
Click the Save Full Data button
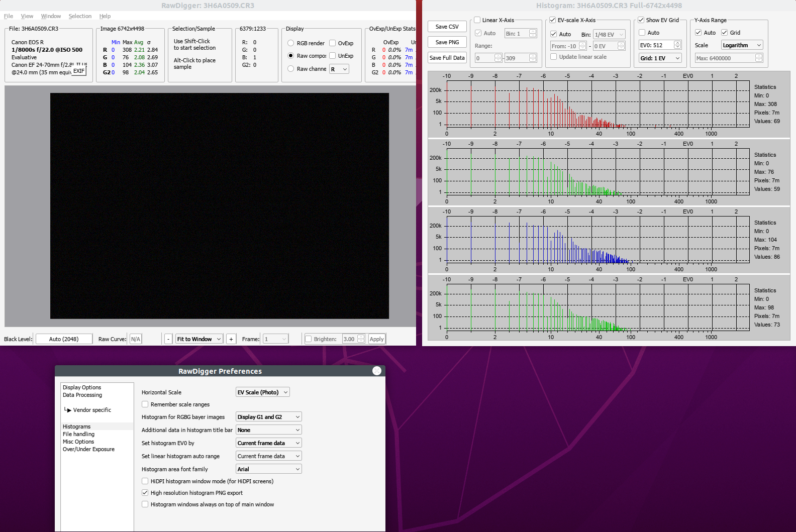[447, 58]
